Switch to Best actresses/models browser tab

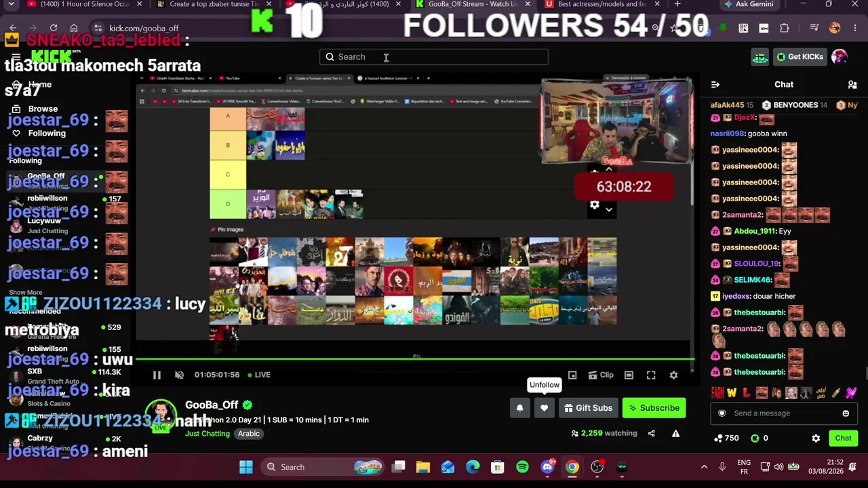604,4
